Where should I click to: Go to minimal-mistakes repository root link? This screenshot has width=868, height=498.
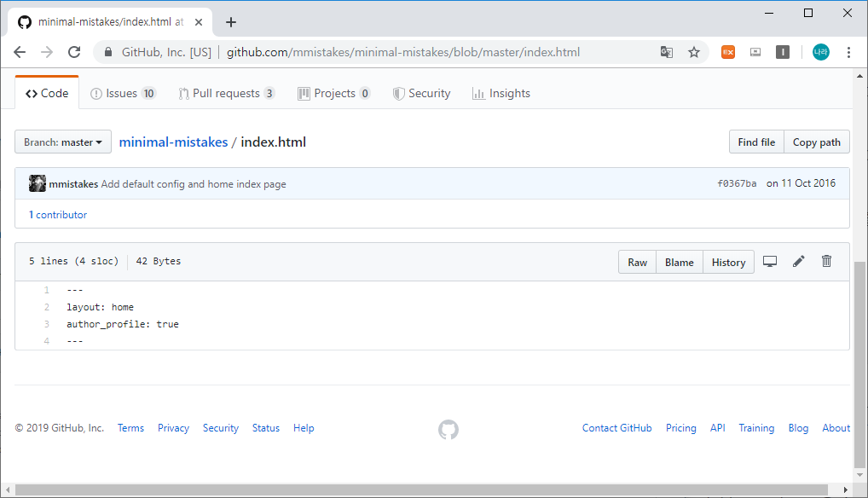173,142
